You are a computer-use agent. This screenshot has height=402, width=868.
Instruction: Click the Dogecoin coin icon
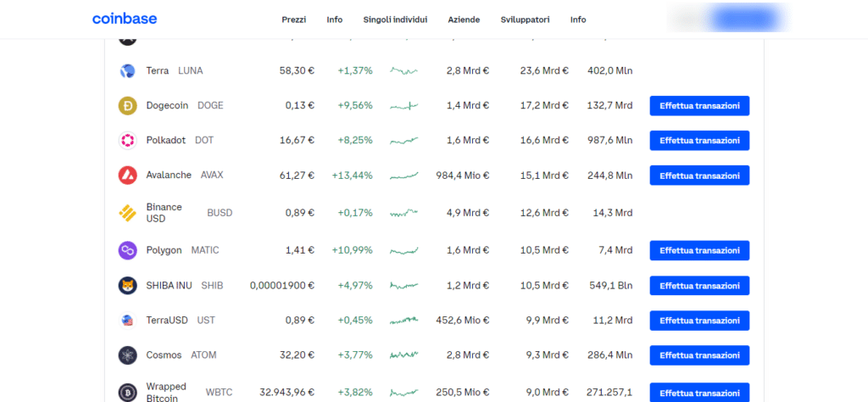(127, 106)
